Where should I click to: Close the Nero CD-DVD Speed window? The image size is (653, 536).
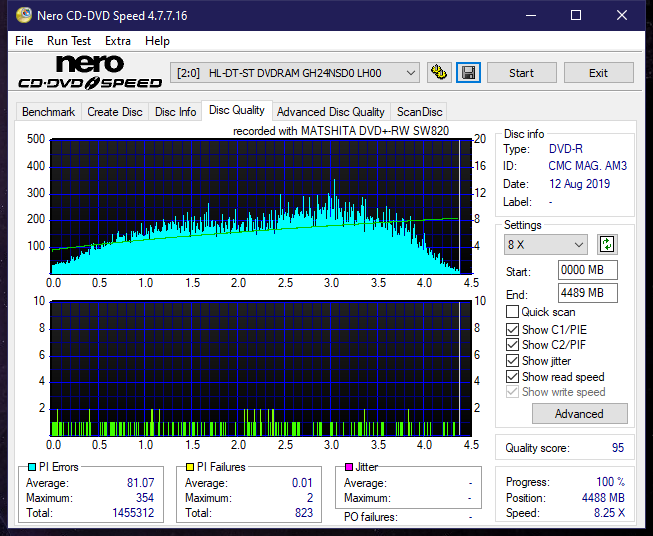click(x=622, y=15)
